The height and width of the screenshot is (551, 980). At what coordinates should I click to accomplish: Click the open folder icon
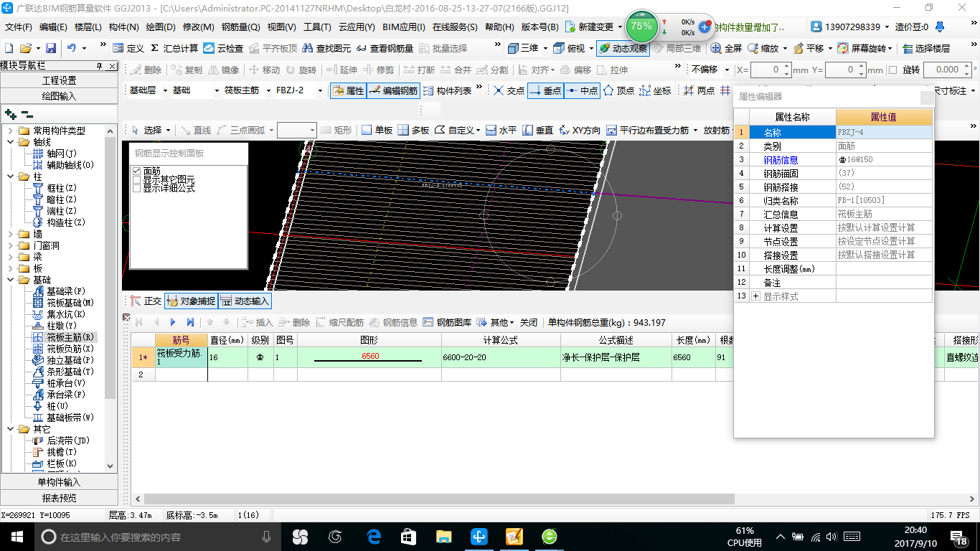(x=26, y=48)
